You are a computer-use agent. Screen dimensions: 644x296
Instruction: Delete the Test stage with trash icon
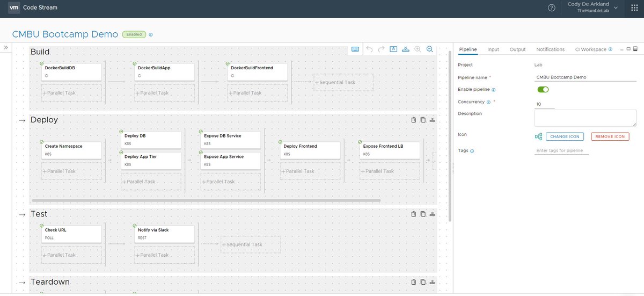(414, 214)
